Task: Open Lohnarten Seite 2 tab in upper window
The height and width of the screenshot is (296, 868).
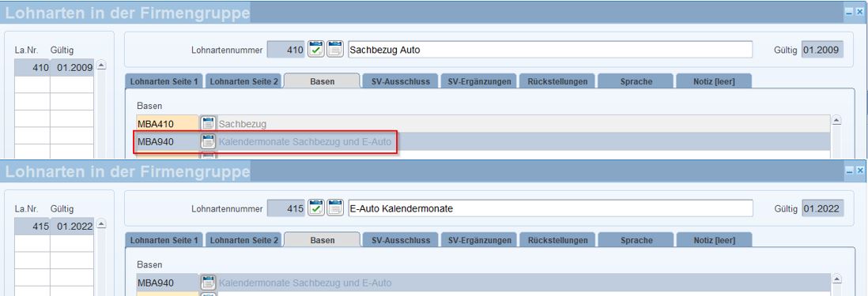Action: pyautogui.click(x=244, y=82)
